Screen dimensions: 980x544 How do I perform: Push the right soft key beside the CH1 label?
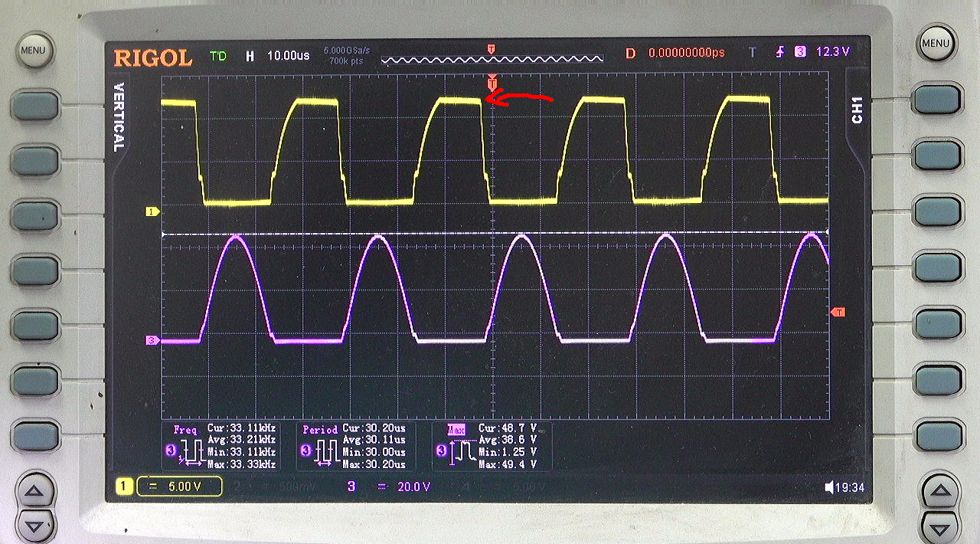[x=937, y=100]
